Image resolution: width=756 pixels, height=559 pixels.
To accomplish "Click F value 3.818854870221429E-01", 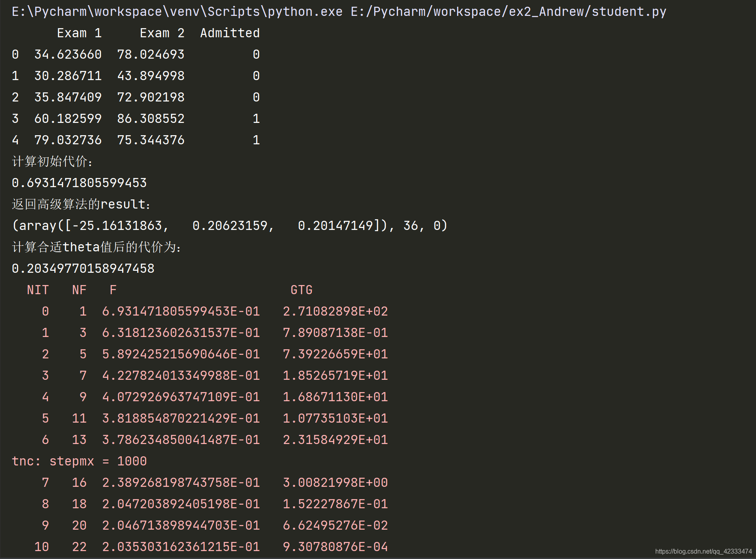I will pos(181,418).
